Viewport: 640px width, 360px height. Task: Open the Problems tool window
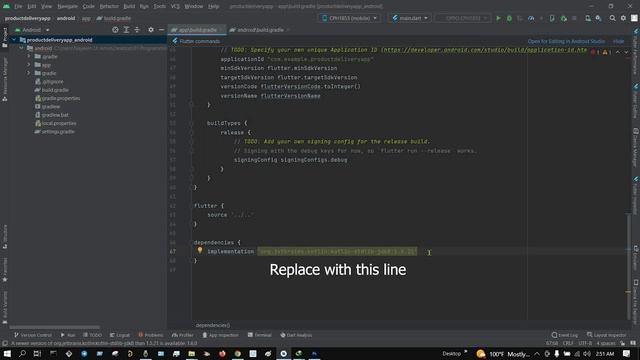pyautogui.click(x=151, y=335)
